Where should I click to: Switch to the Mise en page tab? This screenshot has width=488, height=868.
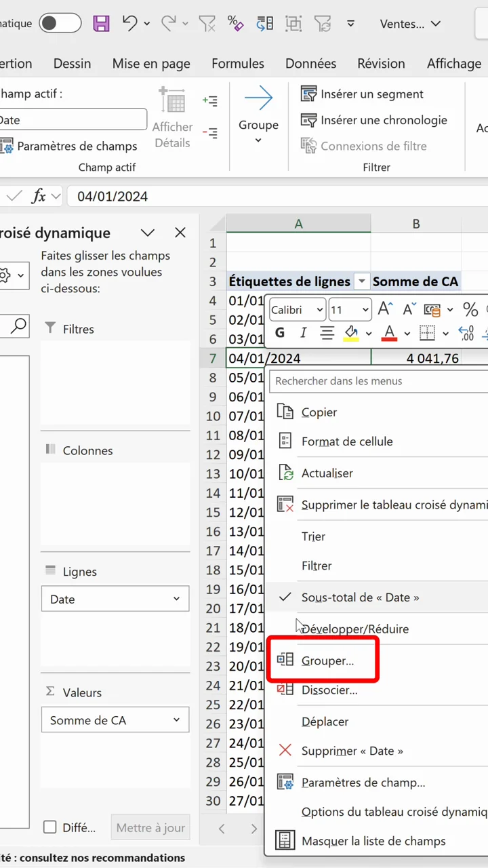(x=151, y=63)
